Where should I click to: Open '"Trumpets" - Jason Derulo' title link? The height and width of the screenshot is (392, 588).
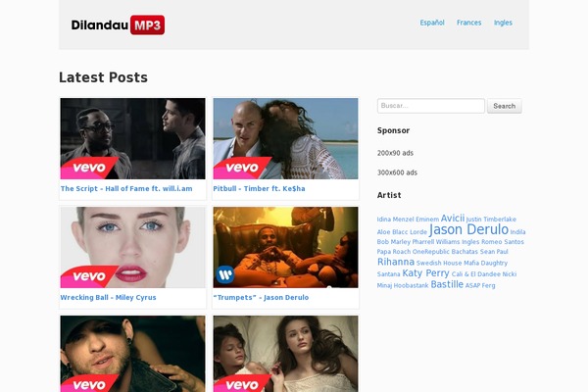click(261, 298)
